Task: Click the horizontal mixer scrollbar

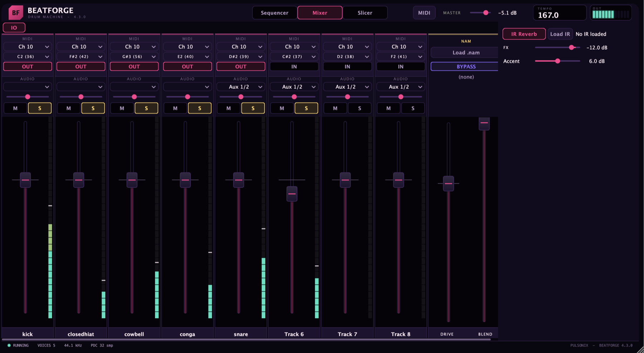Action: [x=246, y=339]
